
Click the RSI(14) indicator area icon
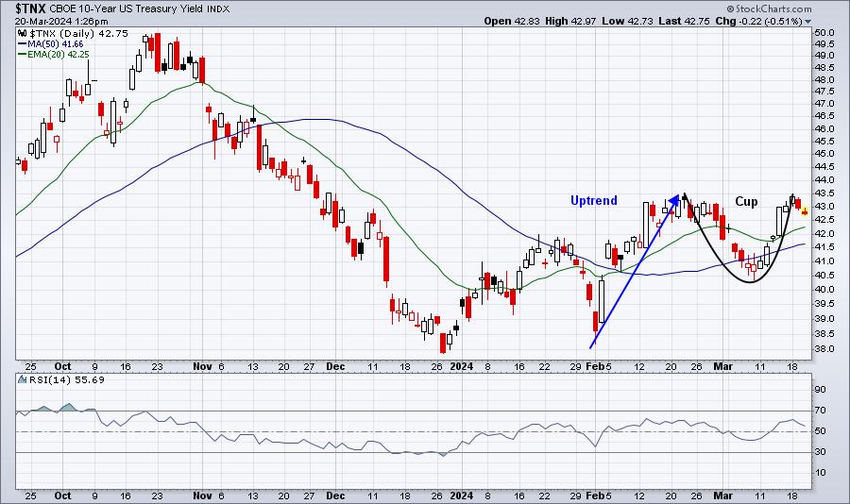coord(23,379)
